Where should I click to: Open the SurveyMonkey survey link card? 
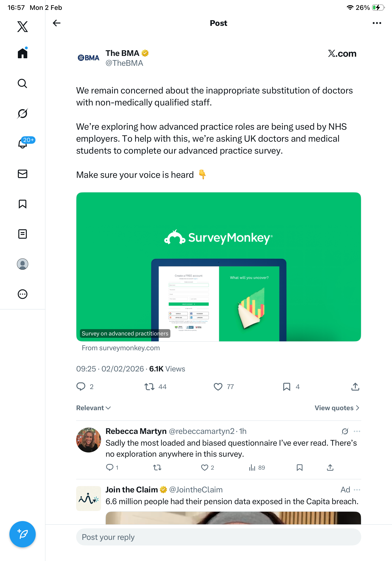[x=218, y=267]
